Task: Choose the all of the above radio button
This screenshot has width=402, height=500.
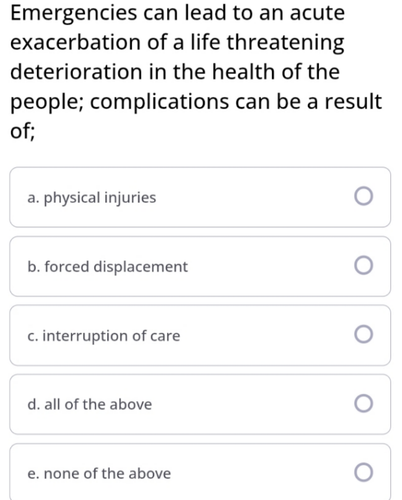Action: (363, 403)
